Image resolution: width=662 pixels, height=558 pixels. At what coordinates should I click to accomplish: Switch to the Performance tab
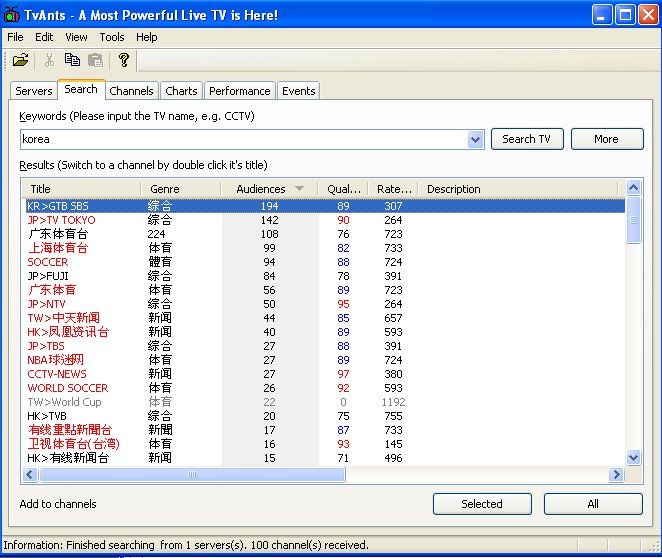point(239,91)
